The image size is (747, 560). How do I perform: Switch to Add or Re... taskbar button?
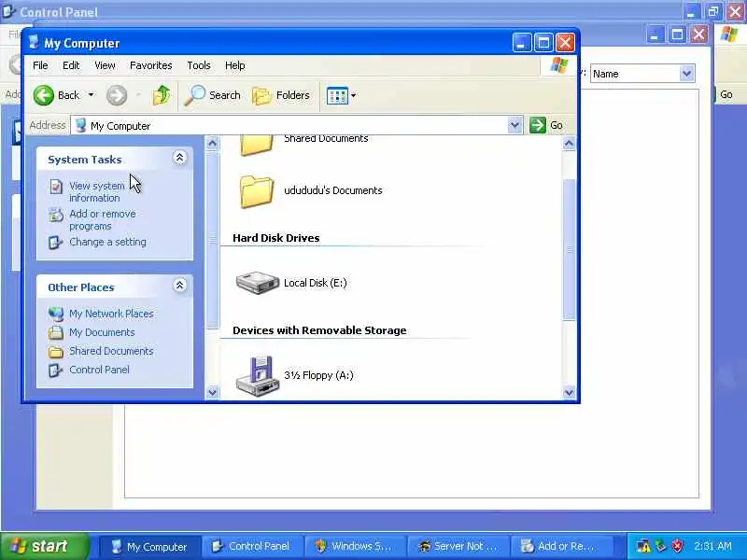pyautogui.click(x=560, y=546)
